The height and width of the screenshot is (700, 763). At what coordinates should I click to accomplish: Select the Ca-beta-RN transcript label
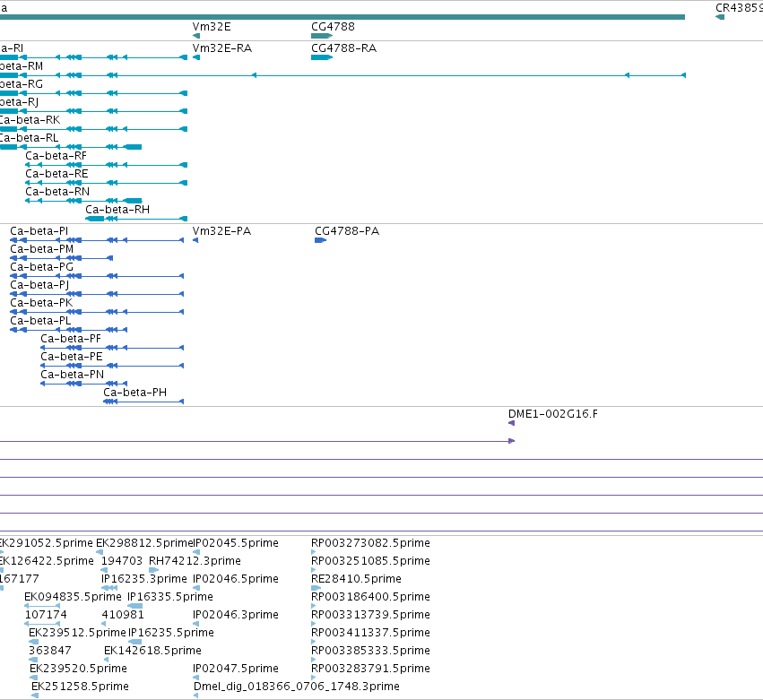[x=57, y=192]
